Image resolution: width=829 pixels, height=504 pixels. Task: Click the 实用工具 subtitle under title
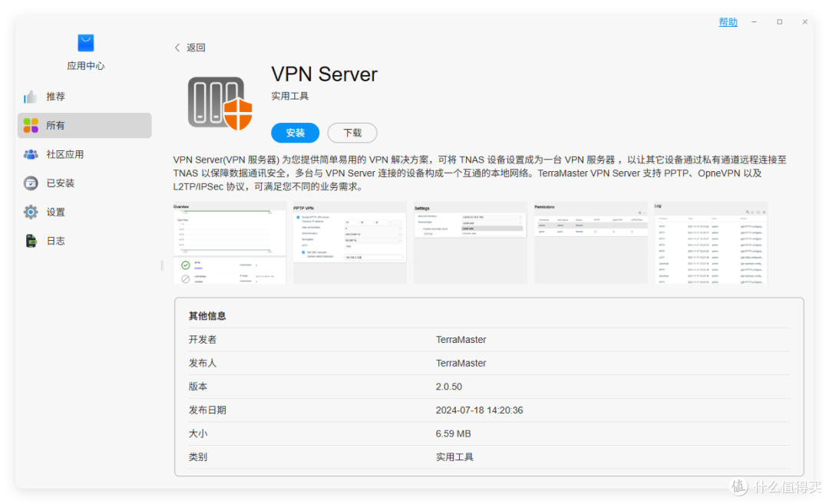pos(289,96)
